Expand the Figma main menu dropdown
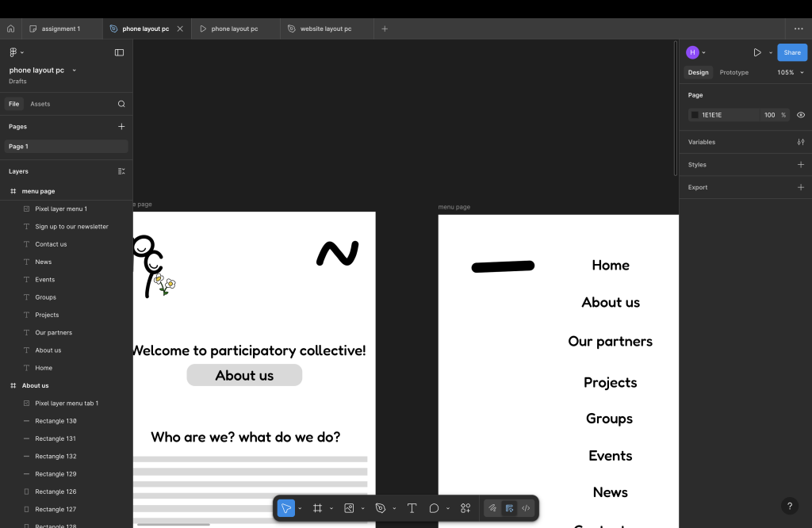 point(16,52)
